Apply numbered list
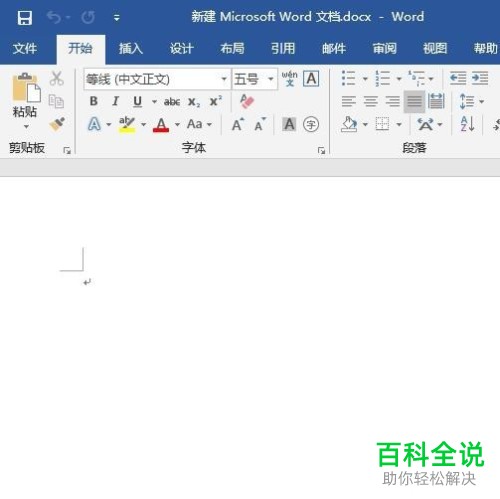Screen dimensions: 500x499 click(x=382, y=79)
